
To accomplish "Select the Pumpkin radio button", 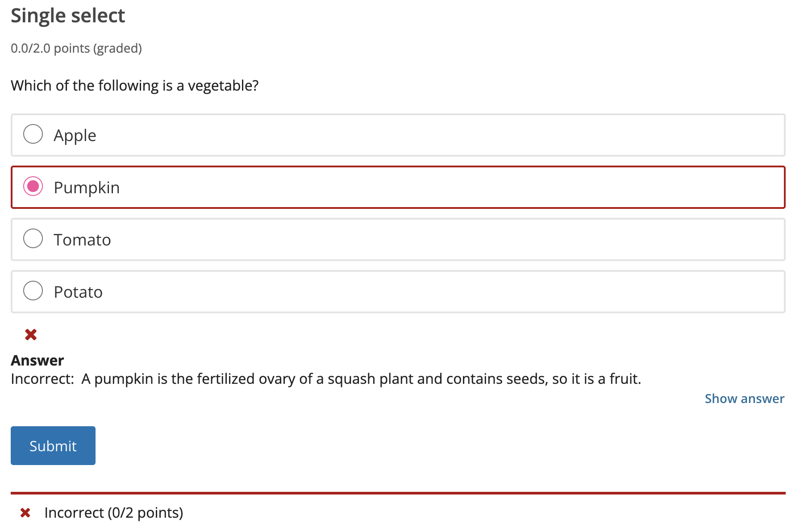I will point(33,186).
